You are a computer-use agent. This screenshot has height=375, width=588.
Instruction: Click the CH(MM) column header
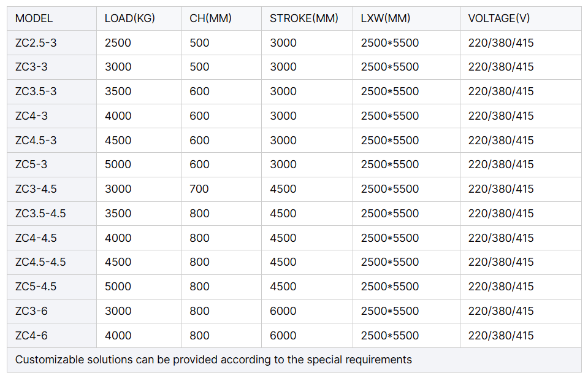(210, 18)
